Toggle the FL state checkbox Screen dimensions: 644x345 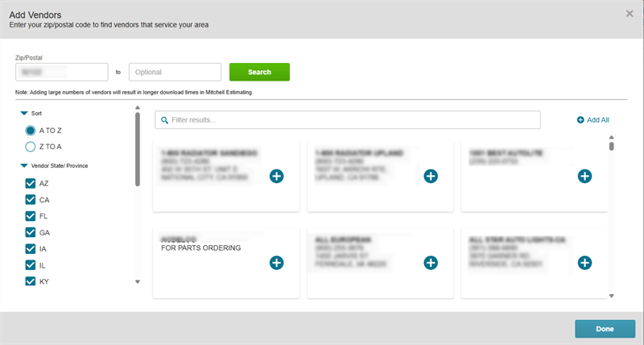tap(31, 216)
